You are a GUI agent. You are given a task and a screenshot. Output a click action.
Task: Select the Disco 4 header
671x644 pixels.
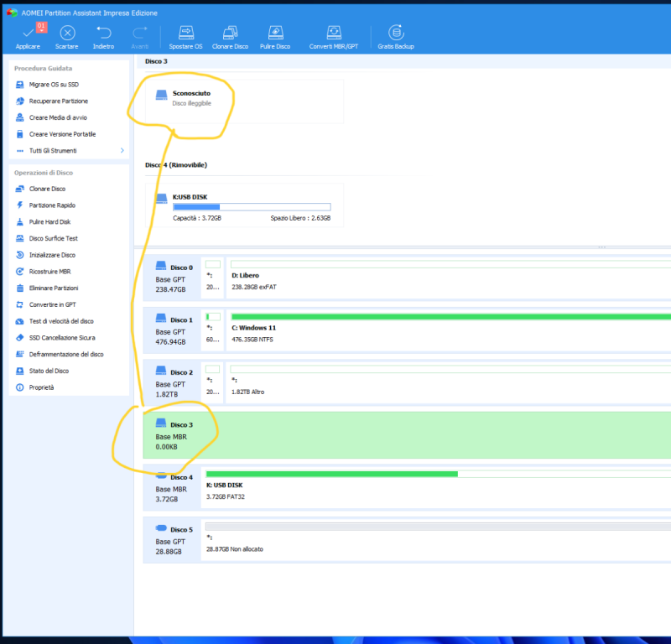tap(172, 488)
